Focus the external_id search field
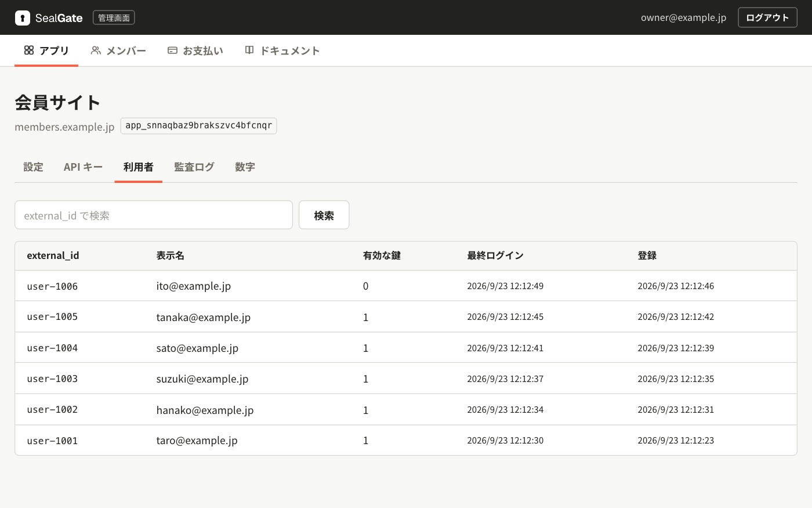Viewport: 812px width, 508px height. (x=154, y=215)
